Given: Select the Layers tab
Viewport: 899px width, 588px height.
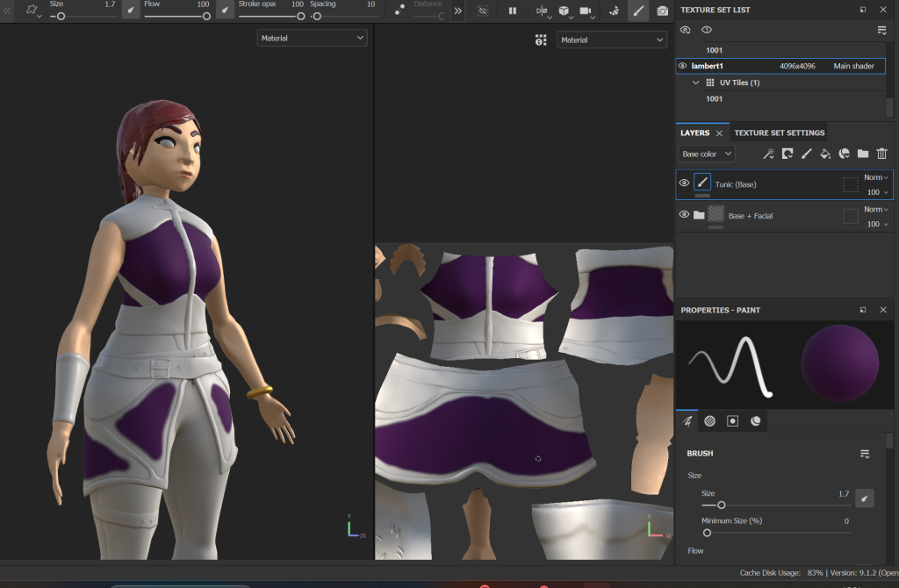Looking at the screenshot, I should pyautogui.click(x=694, y=133).
